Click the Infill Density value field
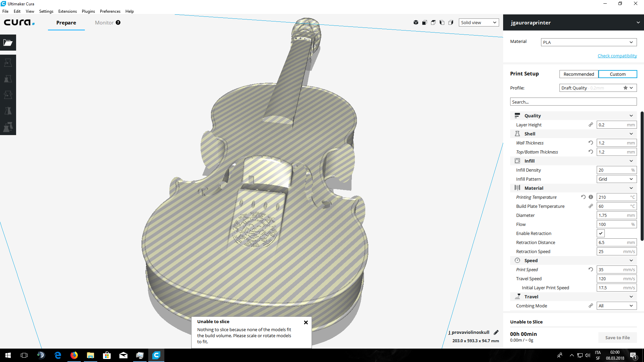This screenshot has width=644, height=362. (616, 170)
